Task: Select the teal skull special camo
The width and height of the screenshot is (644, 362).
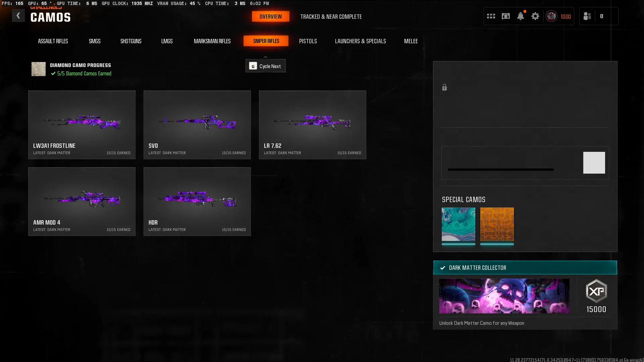Action: click(458, 224)
